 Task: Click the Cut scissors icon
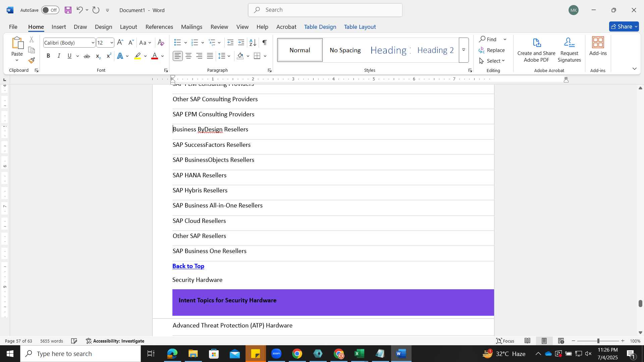[32, 40]
